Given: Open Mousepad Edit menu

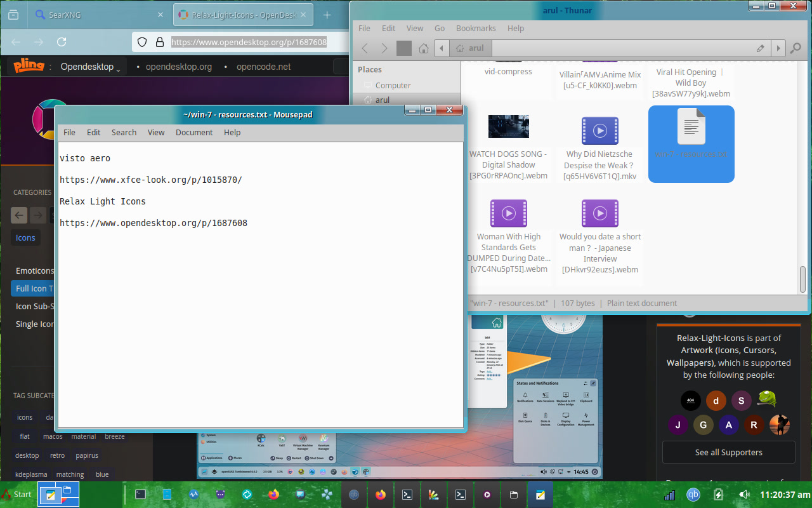Looking at the screenshot, I should point(94,132).
